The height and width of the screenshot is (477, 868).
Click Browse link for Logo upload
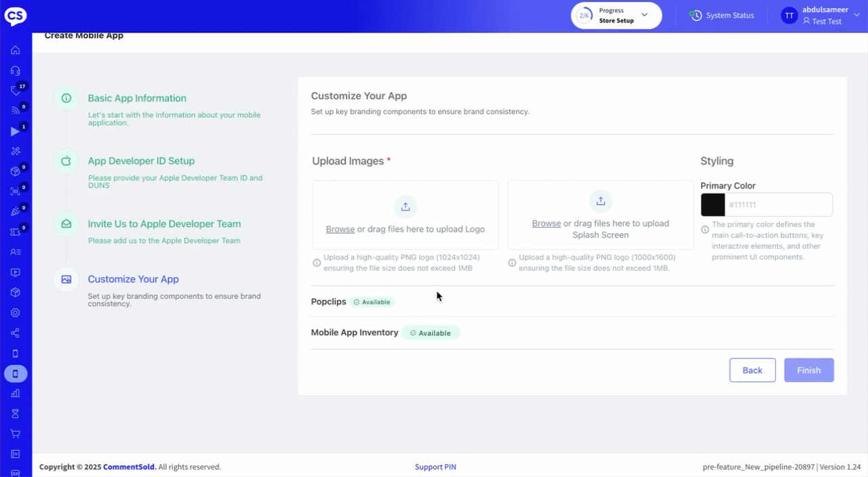tap(340, 229)
